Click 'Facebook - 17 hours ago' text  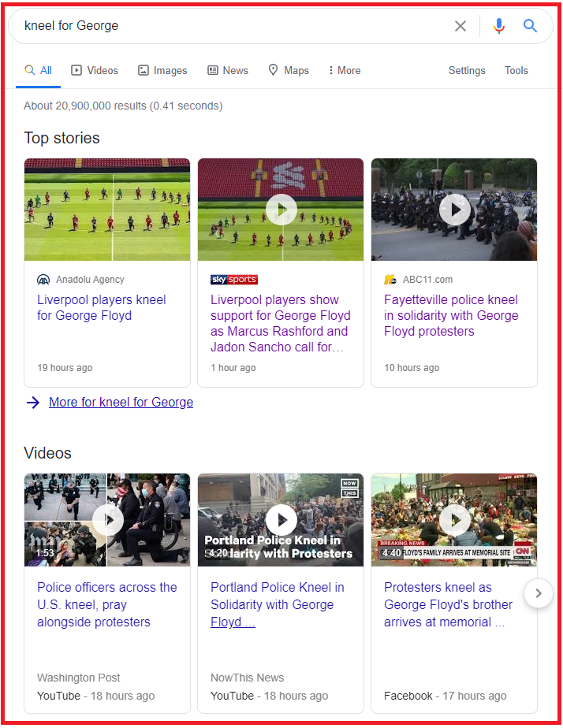(x=445, y=696)
